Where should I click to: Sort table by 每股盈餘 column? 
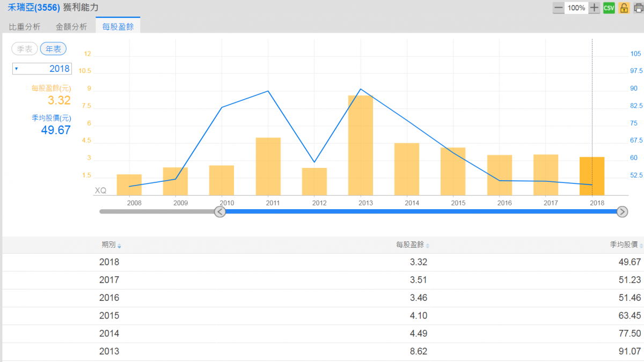pos(413,245)
